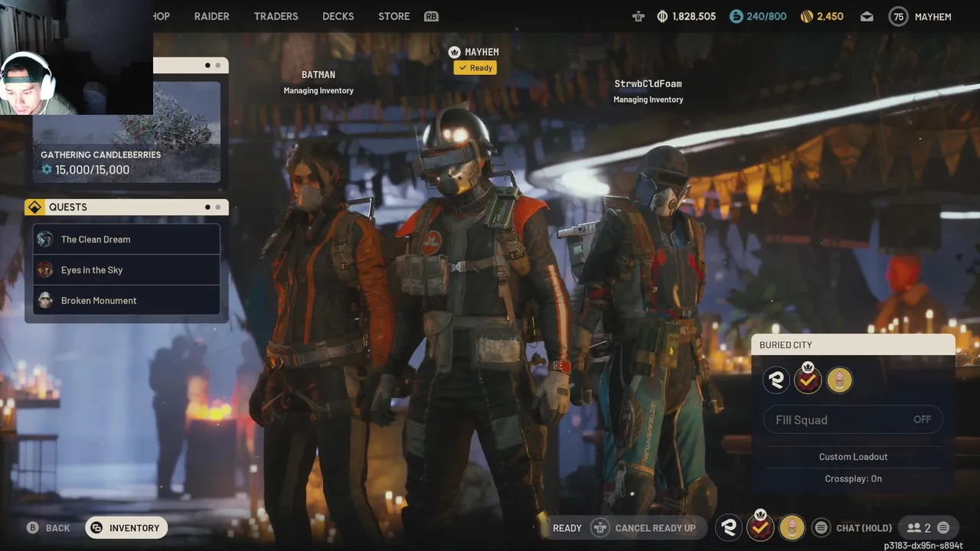Click the BURIED CITY map header

point(853,345)
